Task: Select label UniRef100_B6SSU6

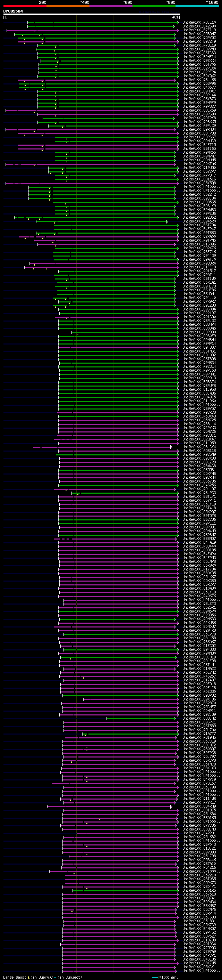Action: click(199, 520)
